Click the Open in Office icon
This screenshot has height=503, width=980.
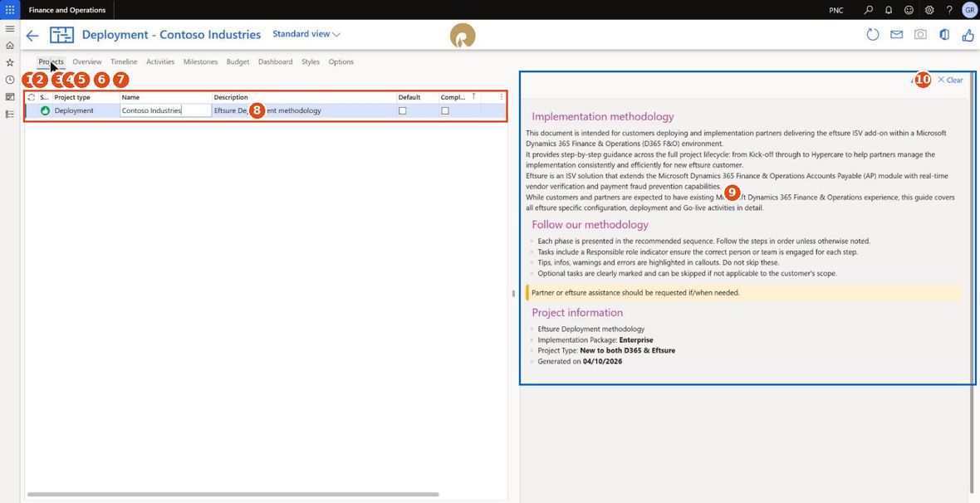coord(944,35)
